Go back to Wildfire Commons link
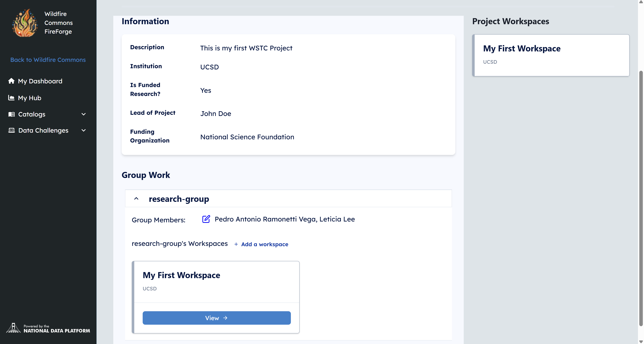 (48, 60)
